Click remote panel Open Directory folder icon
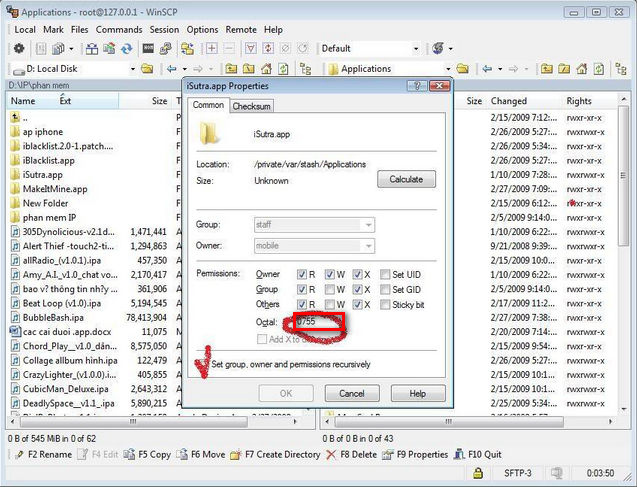The height and width of the screenshot is (487, 637). pyautogui.click(x=462, y=69)
